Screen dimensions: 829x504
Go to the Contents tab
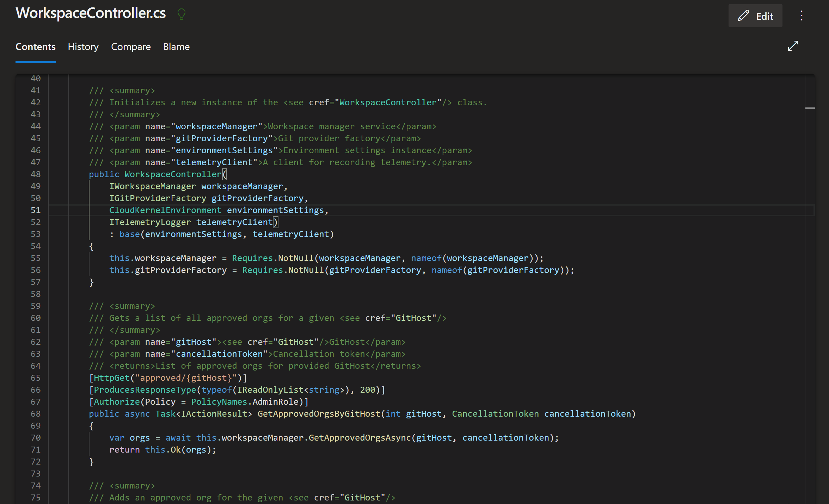point(36,47)
